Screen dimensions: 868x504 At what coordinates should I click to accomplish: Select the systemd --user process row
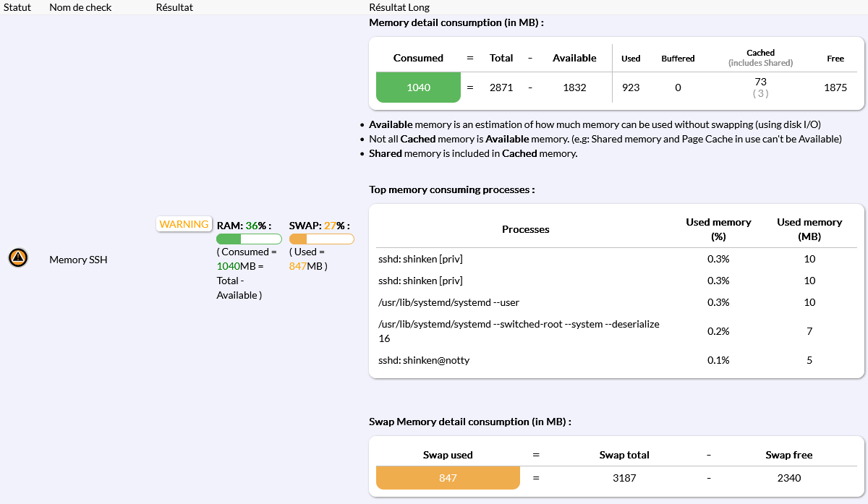tap(448, 302)
